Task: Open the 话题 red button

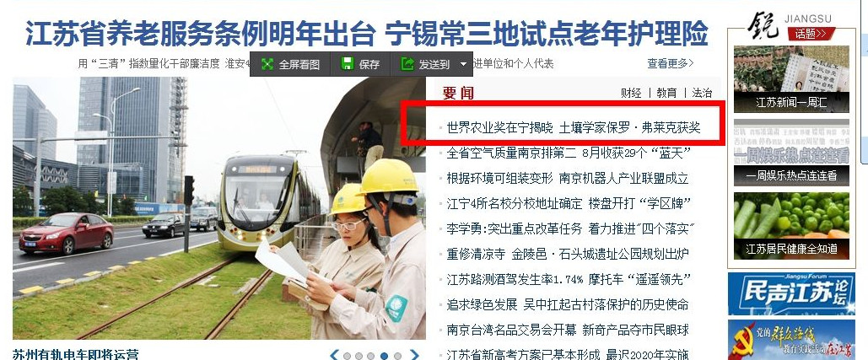Action: pos(811,34)
